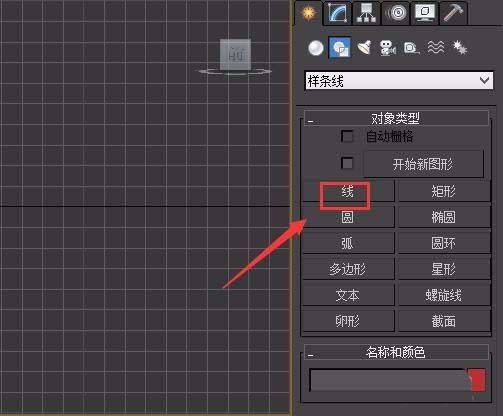Image resolution: width=503 pixels, height=416 pixels.
Task: Open the 样条线 shape type dropdown
Action: [399, 81]
